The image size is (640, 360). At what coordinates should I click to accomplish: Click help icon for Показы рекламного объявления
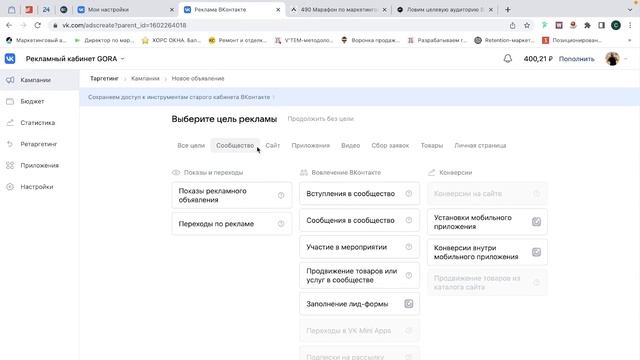point(281,196)
